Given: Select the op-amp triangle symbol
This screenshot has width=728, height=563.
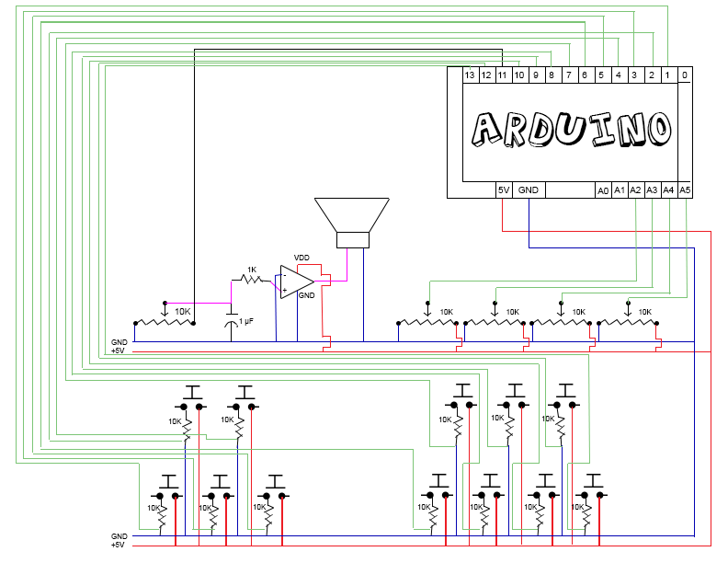Looking at the screenshot, I should 297,281.
